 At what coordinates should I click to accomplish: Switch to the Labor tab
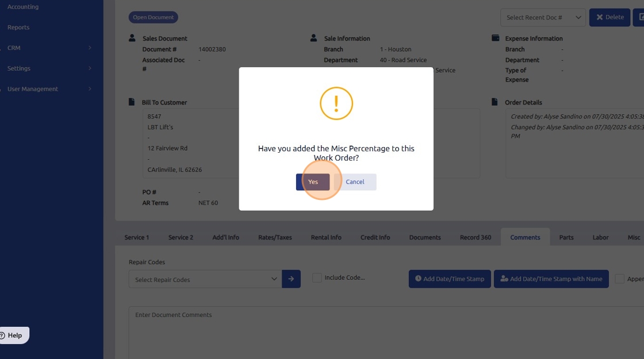click(600, 237)
